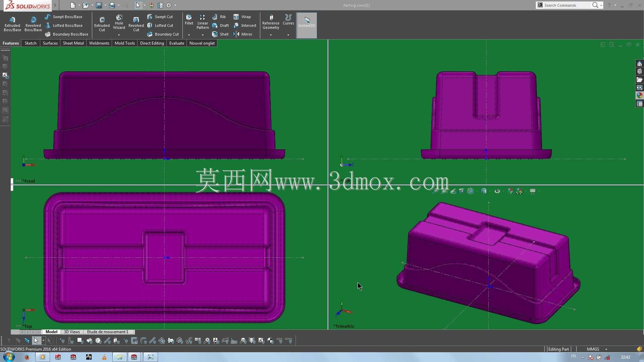The height and width of the screenshot is (362, 644).
Task: Open Firefox from the taskbar
Action: coord(27,357)
